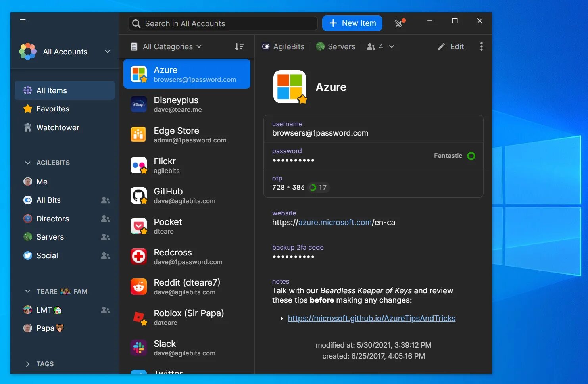Collapse the TEARE FAM vault section
The height and width of the screenshot is (384, 588).
(x=28, y=291)
